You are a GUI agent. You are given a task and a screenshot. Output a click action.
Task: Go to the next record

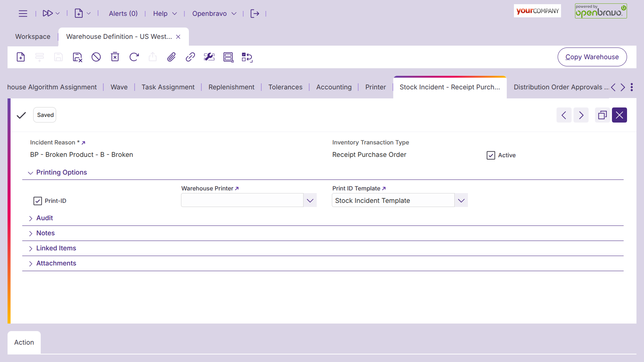pos(581,115)
